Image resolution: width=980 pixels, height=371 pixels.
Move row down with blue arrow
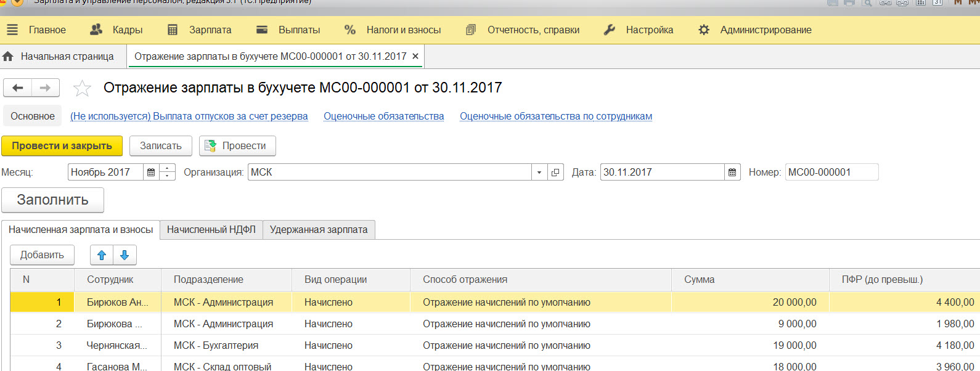click(125, 255)
